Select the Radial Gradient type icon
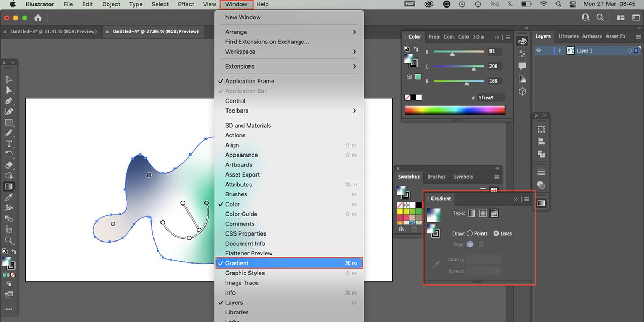The image size is (644, 322). pyautogui.click(x=483, y=213)
